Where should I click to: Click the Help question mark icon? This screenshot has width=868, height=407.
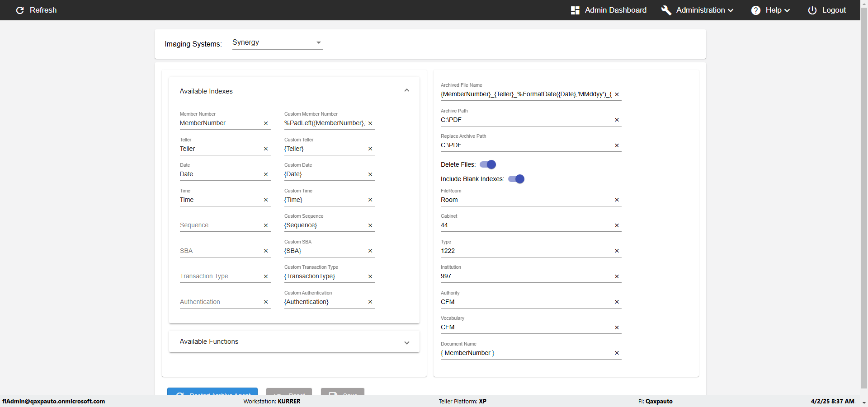(755, 10)
